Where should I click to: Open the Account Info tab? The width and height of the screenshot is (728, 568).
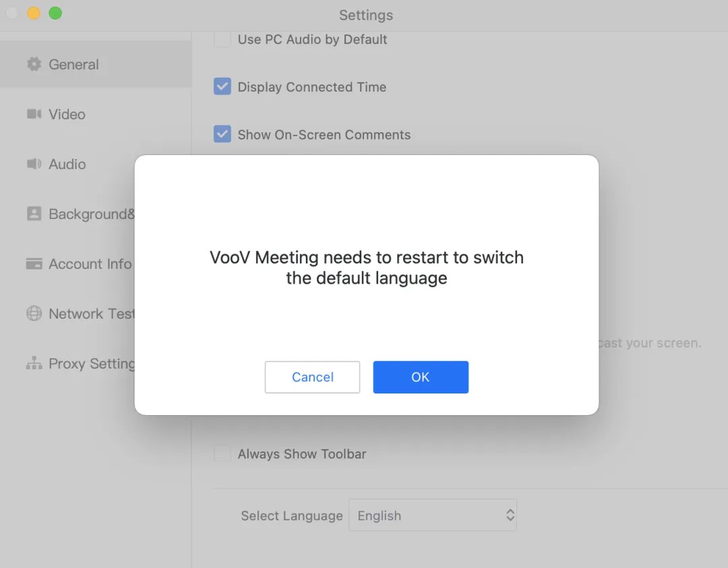coord(67,263)
